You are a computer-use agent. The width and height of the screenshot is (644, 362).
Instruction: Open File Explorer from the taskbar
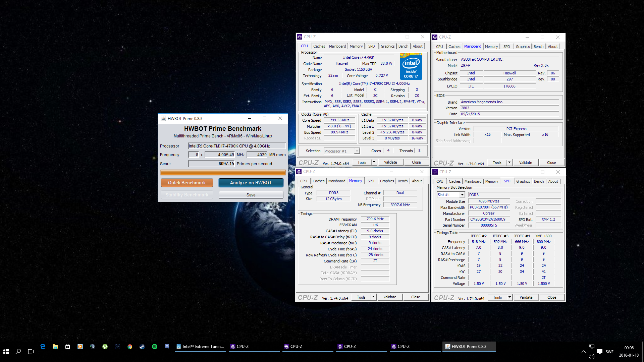click(x=55, y=347)
